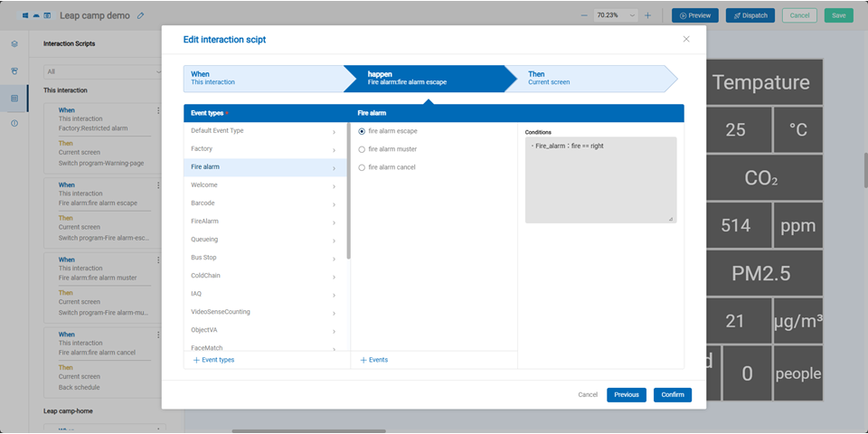Zoom in with the plus icon
This screenshot has height=434, width=868.
pyautogui.click(x=647, y=15)
